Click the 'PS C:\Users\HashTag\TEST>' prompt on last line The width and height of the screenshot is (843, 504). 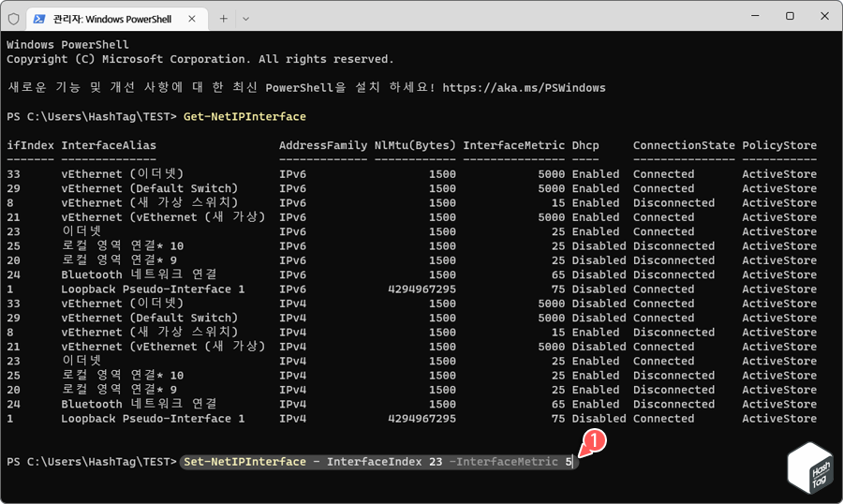point(92,462)
